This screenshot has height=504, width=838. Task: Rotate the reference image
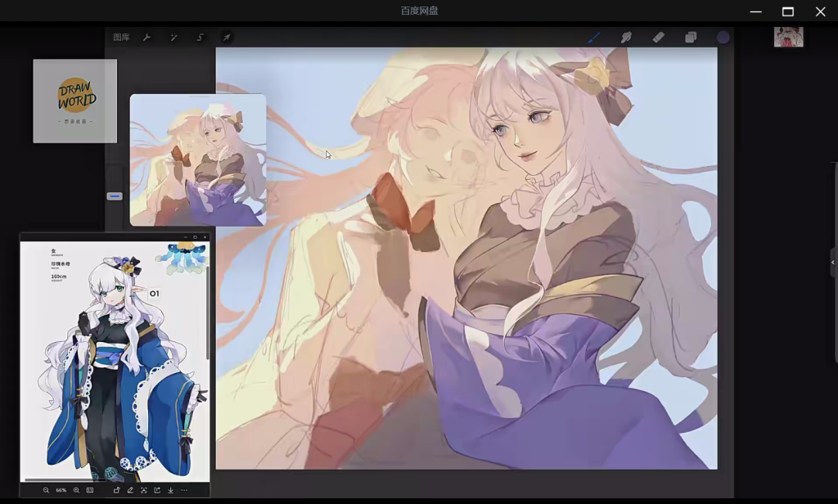116,490
